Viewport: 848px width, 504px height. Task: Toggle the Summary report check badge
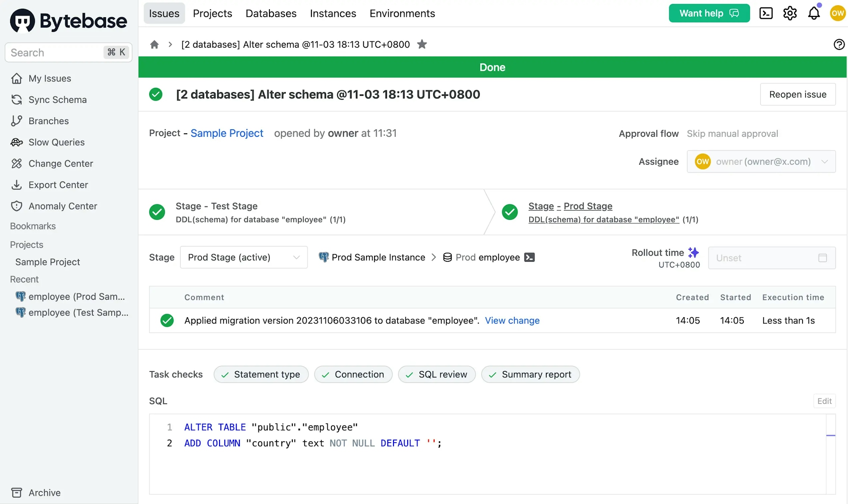coord(529,374)
